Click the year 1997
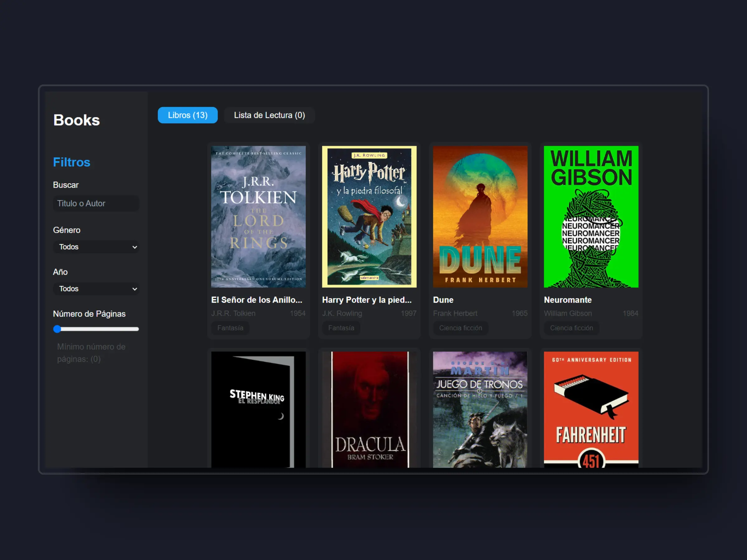This screenshot has width=747, height=560. coord(408,313)
